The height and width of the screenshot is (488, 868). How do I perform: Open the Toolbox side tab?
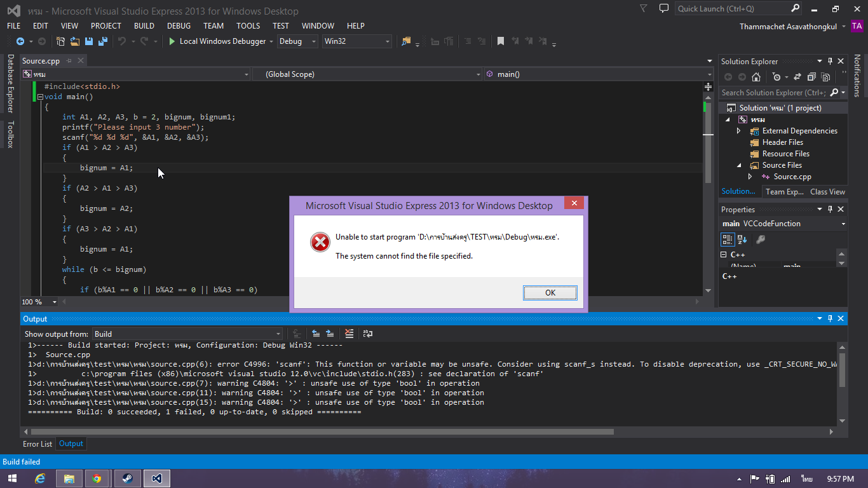(x=10, y=134)
